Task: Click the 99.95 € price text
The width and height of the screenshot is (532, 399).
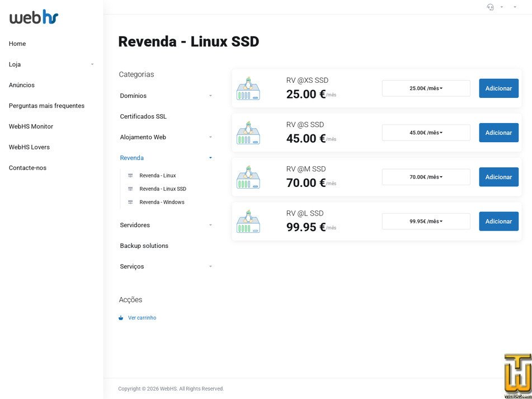Action: [x=306, y=227]
